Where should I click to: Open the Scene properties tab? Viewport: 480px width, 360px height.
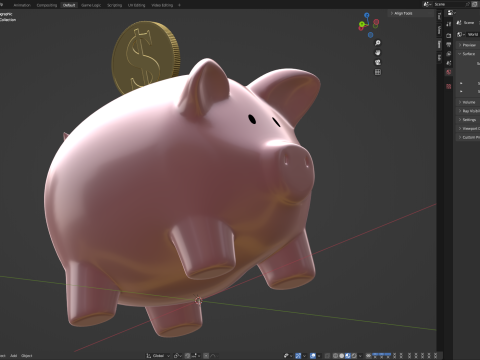[x=448, y=63]
